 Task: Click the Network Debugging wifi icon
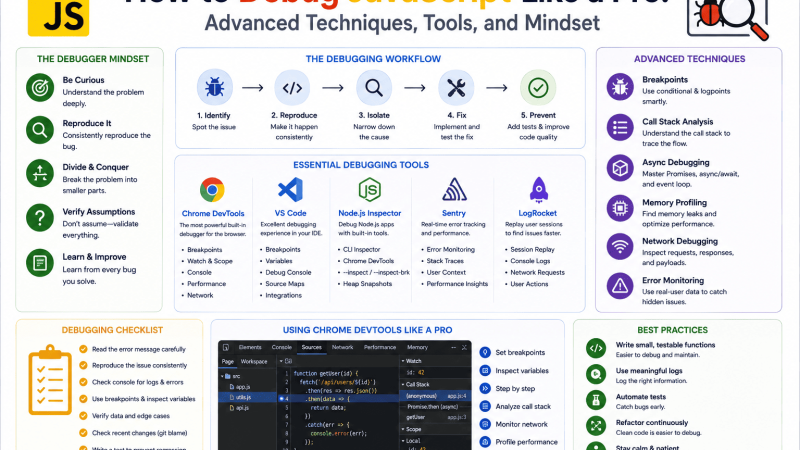click(x=620, y=247)
